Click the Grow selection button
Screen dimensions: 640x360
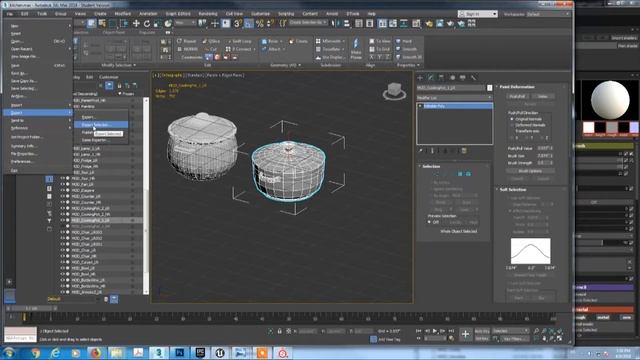pos(466,202)
